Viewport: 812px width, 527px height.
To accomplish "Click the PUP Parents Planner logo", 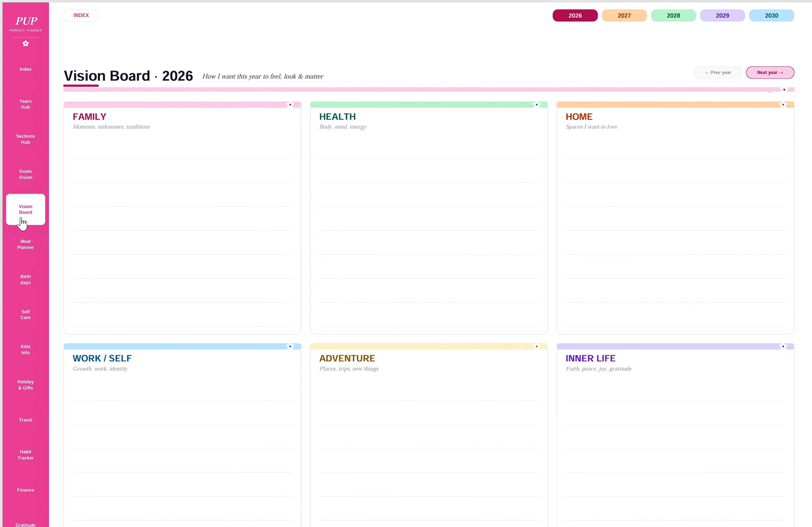I will coord(26,24).
